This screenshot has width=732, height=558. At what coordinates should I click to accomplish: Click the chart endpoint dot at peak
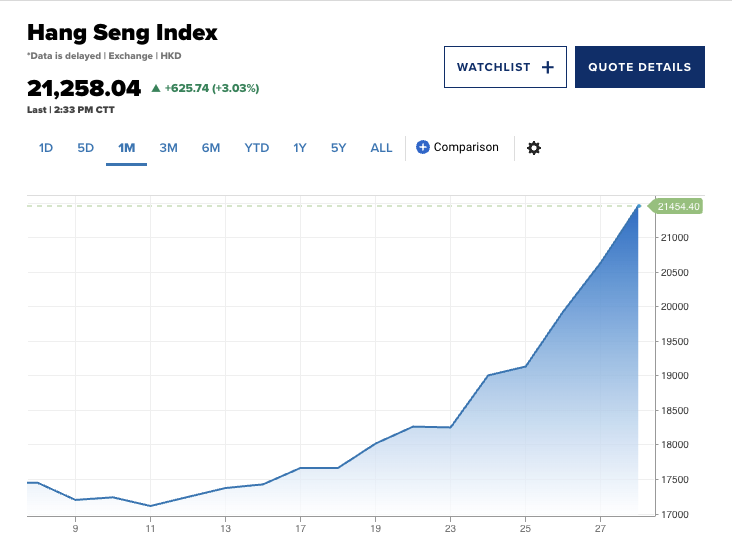click(x=639, y=206)
